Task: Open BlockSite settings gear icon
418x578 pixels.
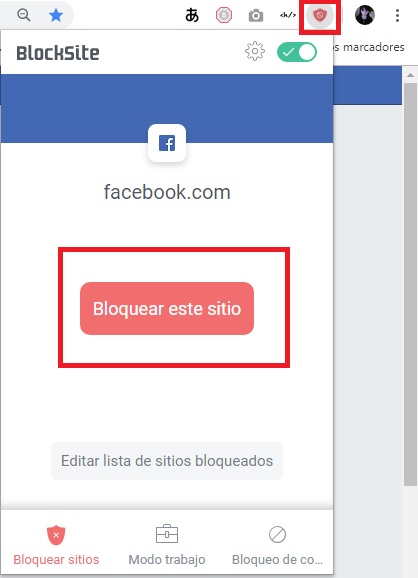Action: coord(255,52)
